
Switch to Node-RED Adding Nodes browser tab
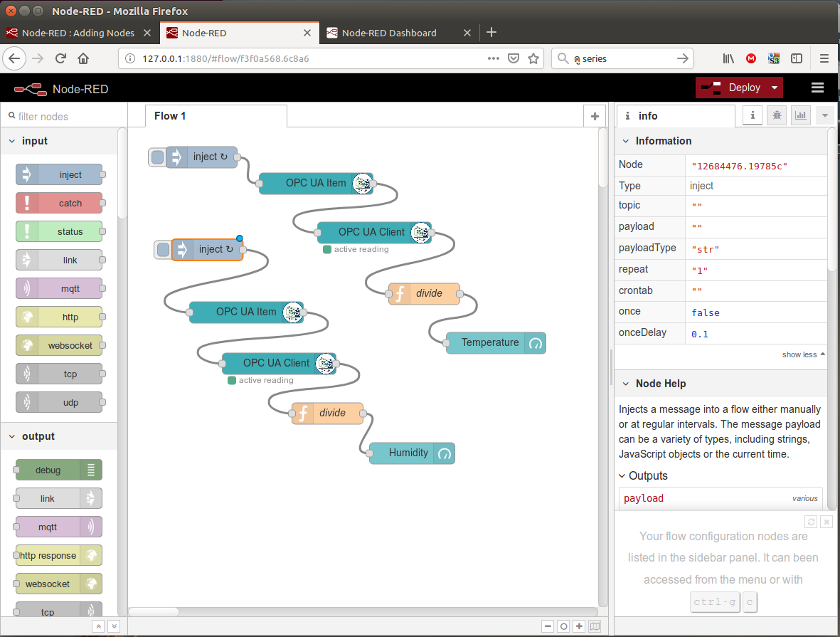click(79, 33)
